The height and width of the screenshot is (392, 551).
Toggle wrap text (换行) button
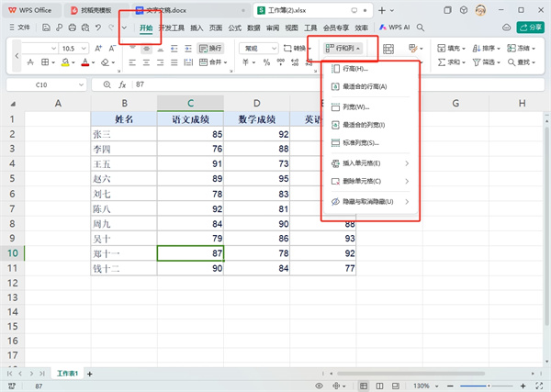coord(210,47)
